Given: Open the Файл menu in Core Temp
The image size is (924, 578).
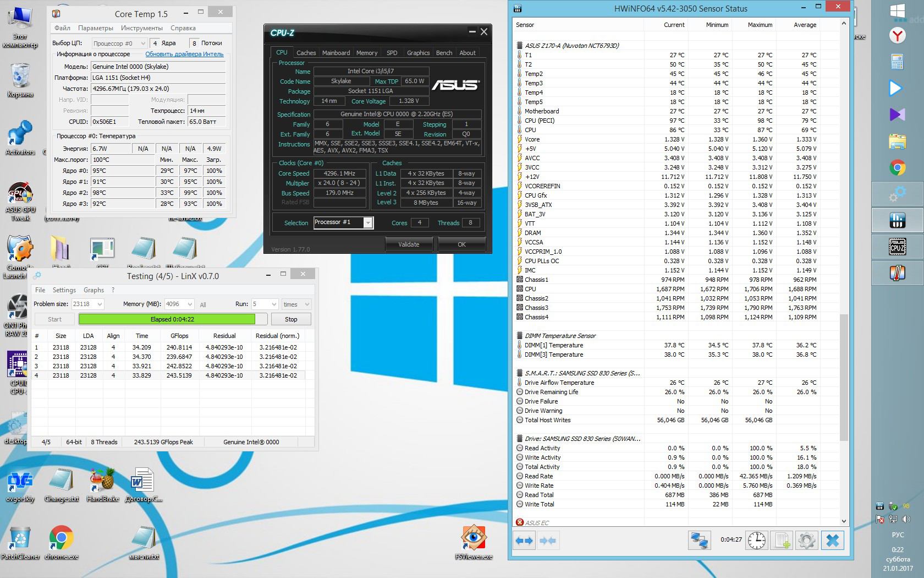Looking at the screenshot, I should tap(63, 28).
